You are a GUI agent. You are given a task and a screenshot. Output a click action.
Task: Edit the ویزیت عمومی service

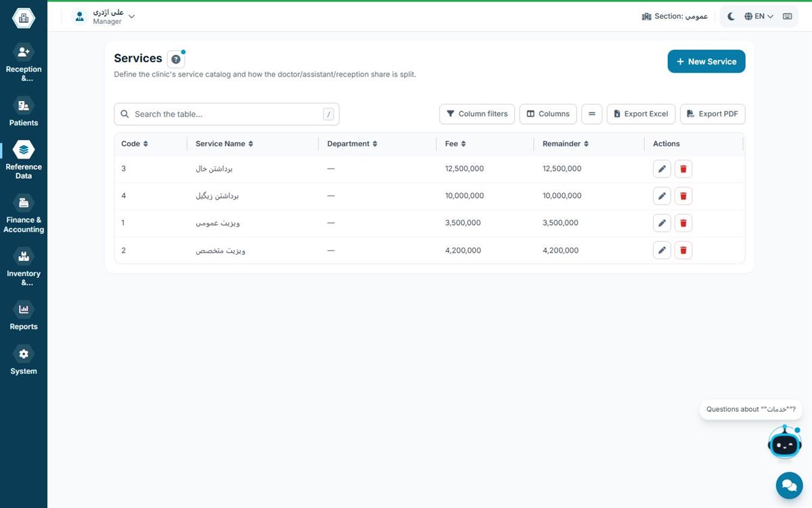[662, 223]
